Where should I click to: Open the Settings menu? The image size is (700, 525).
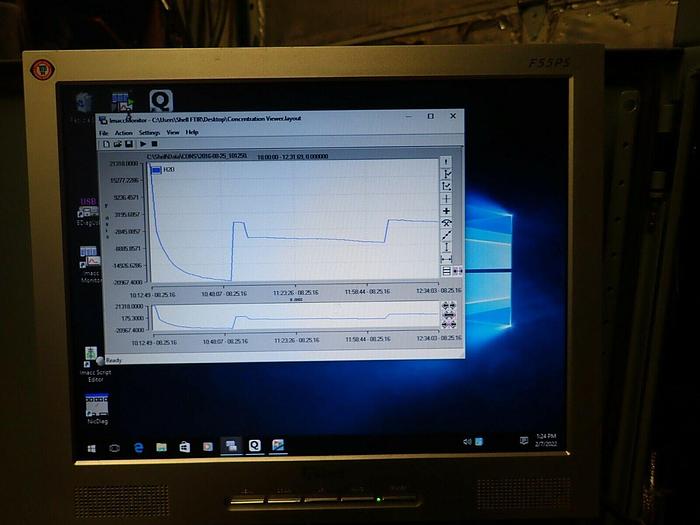[x=150, y=133]
